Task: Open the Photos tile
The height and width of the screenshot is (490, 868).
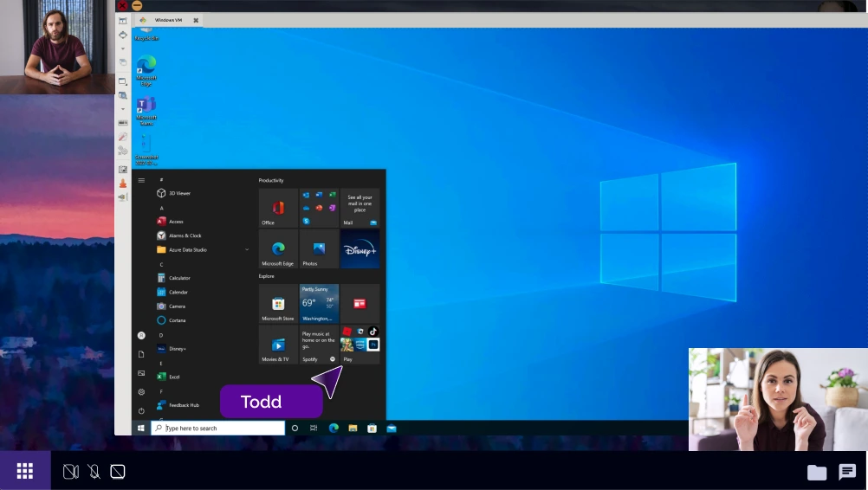Action: (x=319, y=248)
